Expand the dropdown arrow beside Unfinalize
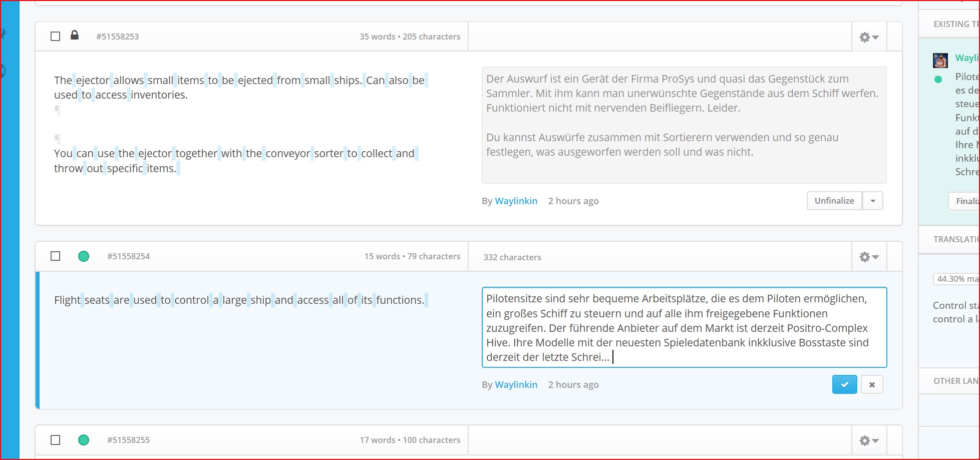Screen dimensions: 980x460 (872, 201)
